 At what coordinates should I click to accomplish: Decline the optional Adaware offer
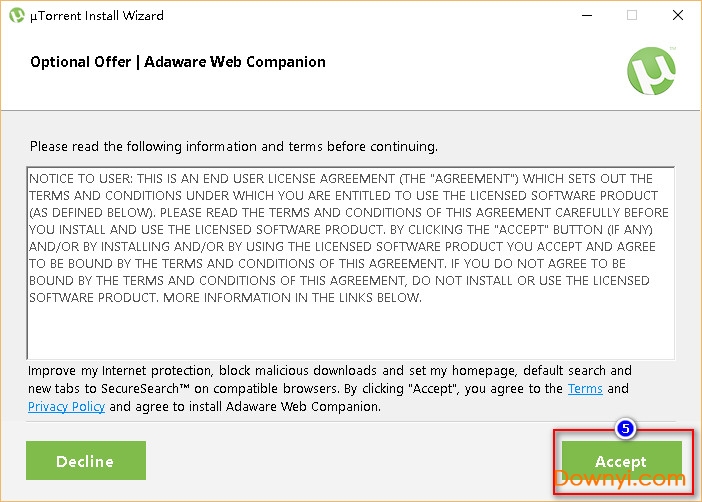85,461
